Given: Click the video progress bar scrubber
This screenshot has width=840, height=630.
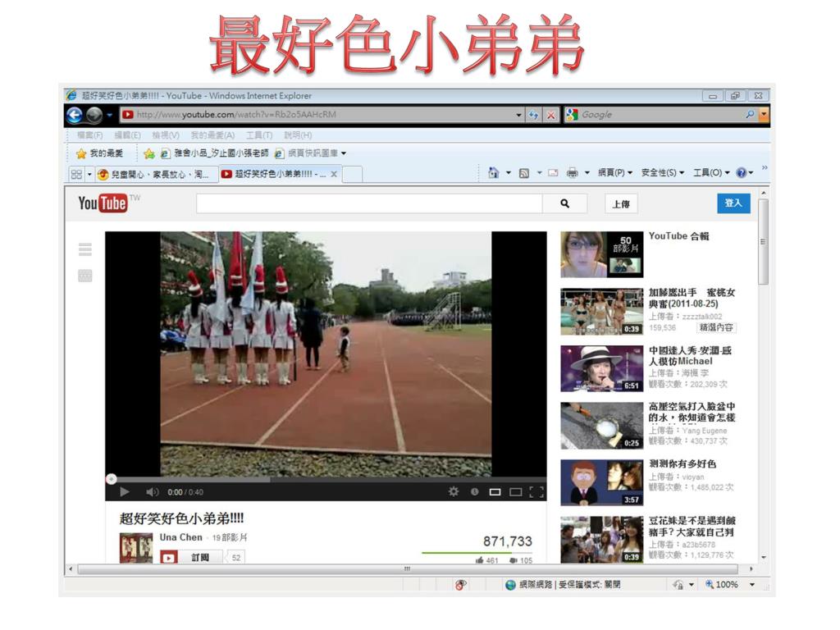Looking at the screenshot, I should click(112, 479).
